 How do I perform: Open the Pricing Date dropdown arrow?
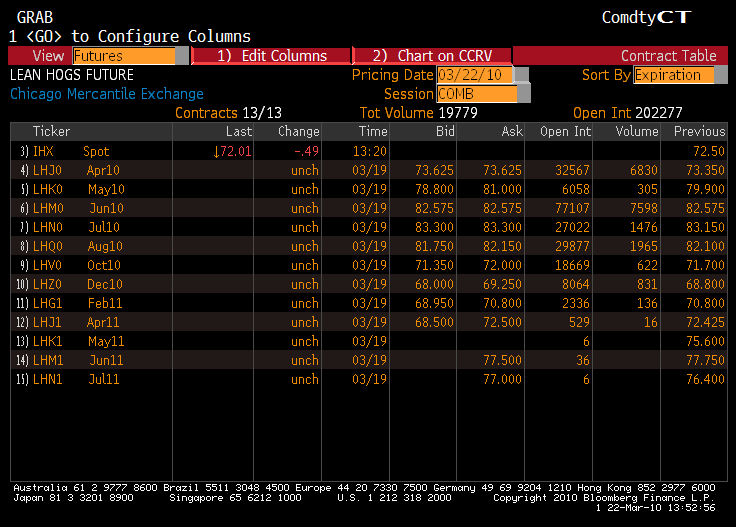tap(521, 75)
